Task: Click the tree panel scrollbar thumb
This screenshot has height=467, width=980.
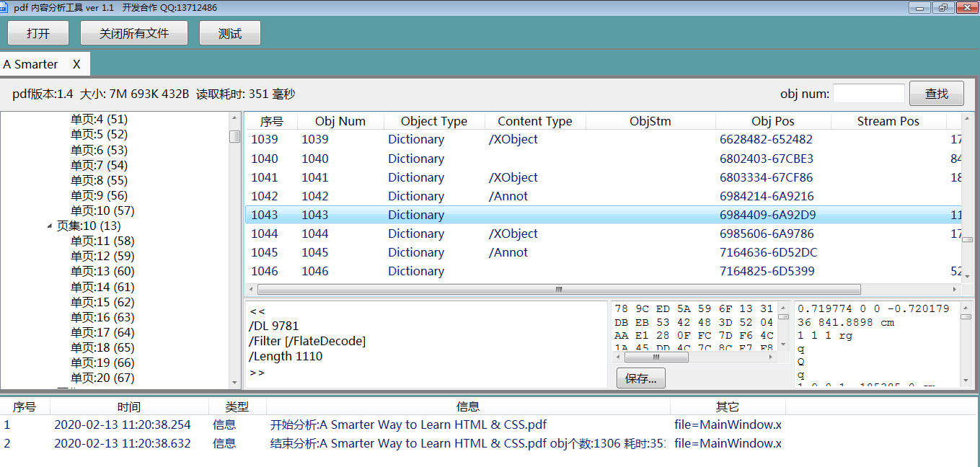Action: (234, 136)
